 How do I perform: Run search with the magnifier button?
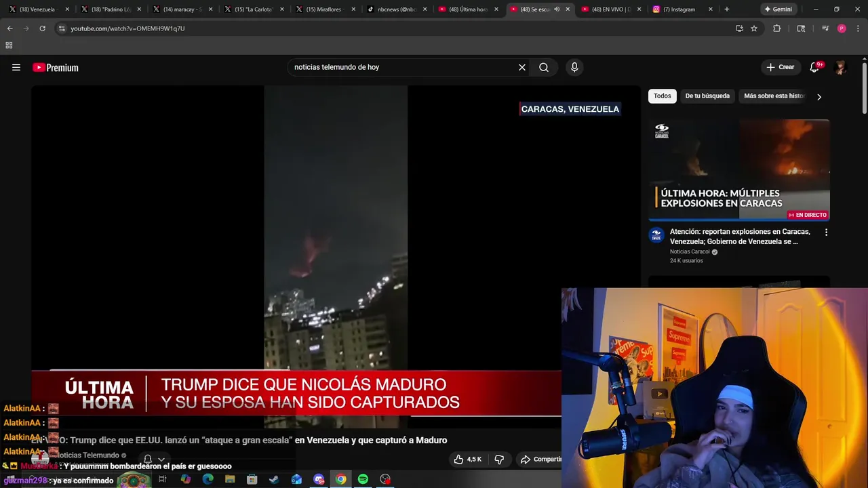coord(544,67)
